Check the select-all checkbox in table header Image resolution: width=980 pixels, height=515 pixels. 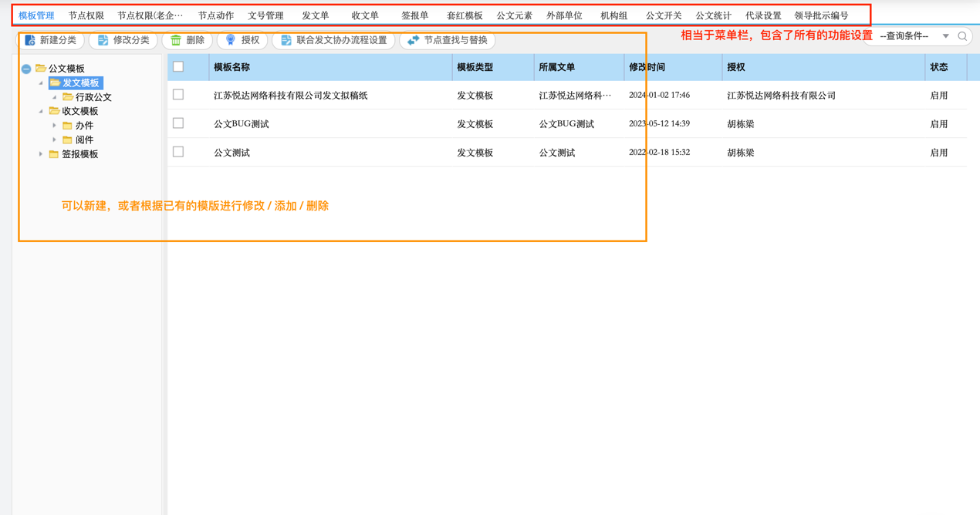point(178,67)
